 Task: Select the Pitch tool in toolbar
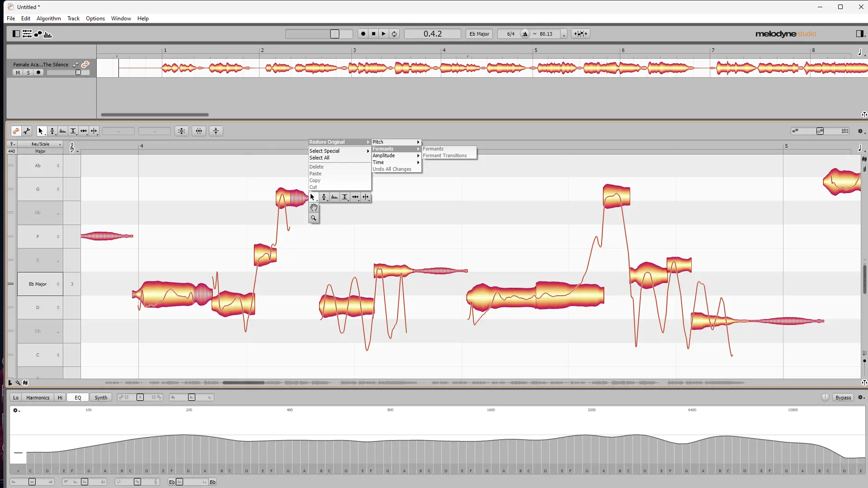point(52,131)
